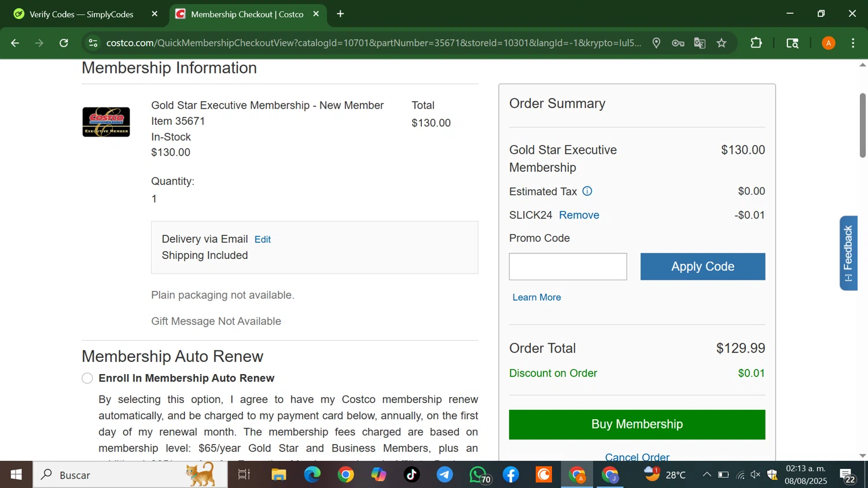This screenshot has height=488, width=868.
Task: Click the taskbar Buscar search box
Action: (130, 475)
